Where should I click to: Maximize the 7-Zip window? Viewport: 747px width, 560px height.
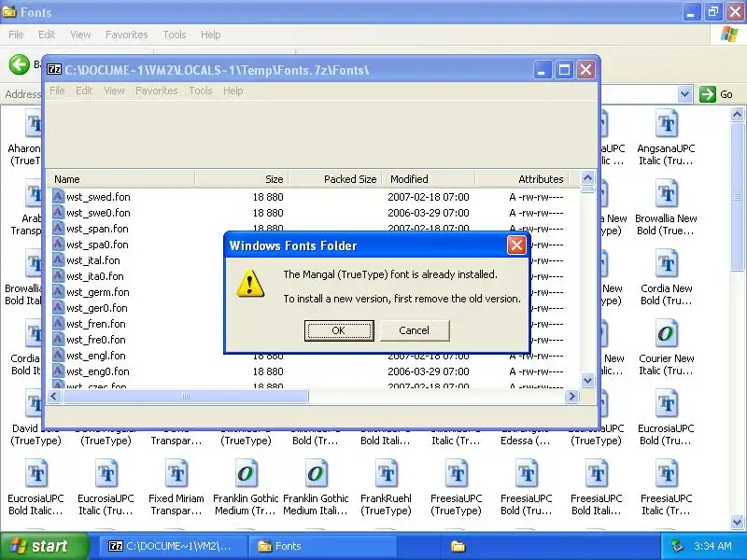pyautogui.click(x=564, y=71)
